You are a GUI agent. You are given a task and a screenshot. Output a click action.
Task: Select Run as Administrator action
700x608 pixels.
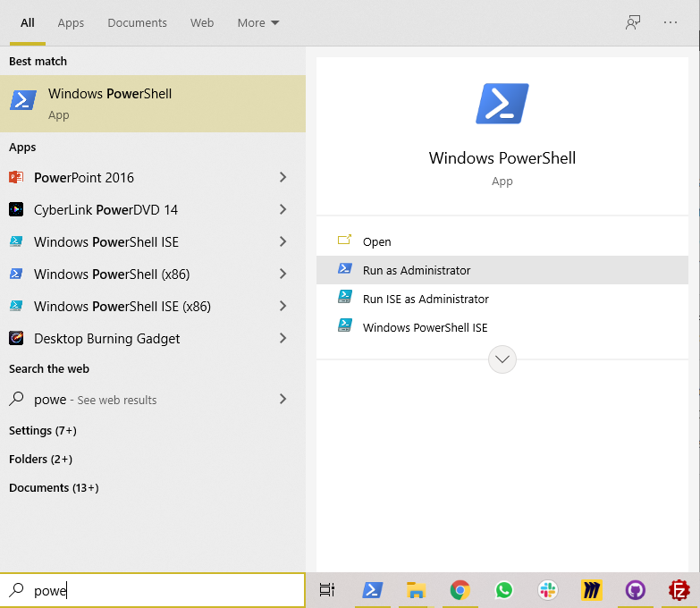click(502, 270)
